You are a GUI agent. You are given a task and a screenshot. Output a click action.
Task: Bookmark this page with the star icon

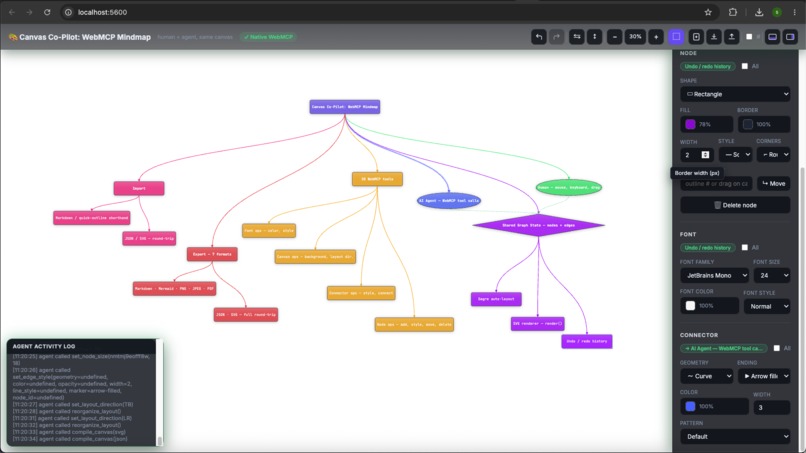[708, 12]
